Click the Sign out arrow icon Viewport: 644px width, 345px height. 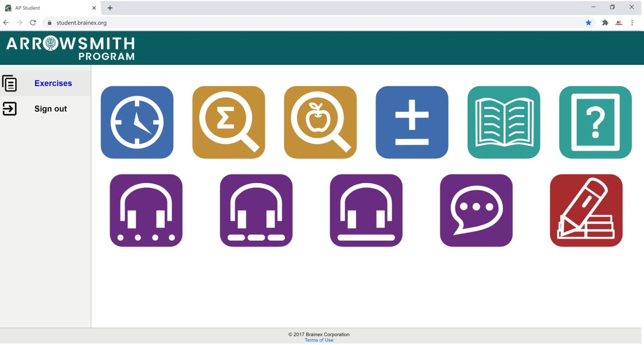tap(10, 109)
